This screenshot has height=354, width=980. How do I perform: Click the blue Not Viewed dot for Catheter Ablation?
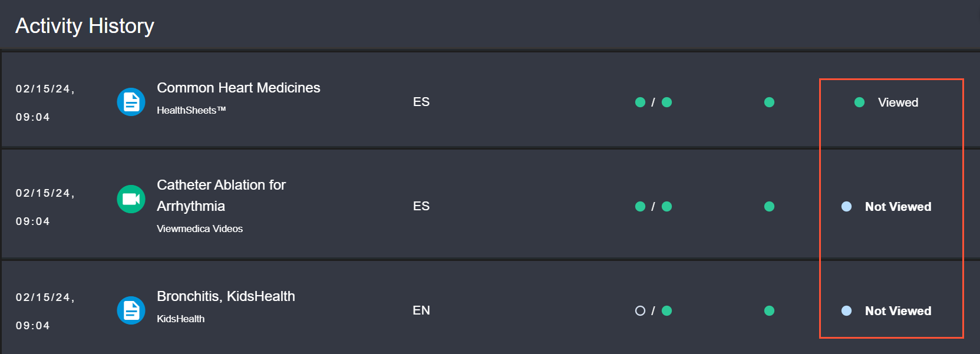point(846,207)
